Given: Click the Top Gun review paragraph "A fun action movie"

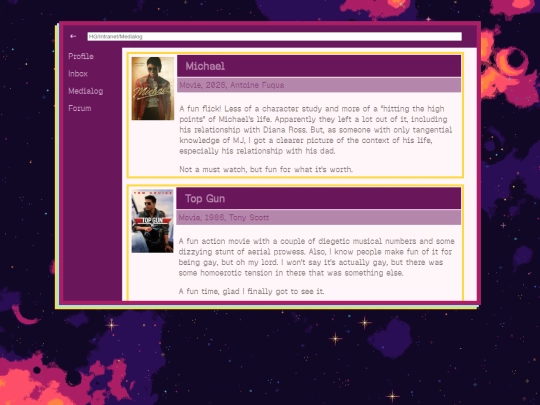Looking at the screenshot, I should click(316, 257).
